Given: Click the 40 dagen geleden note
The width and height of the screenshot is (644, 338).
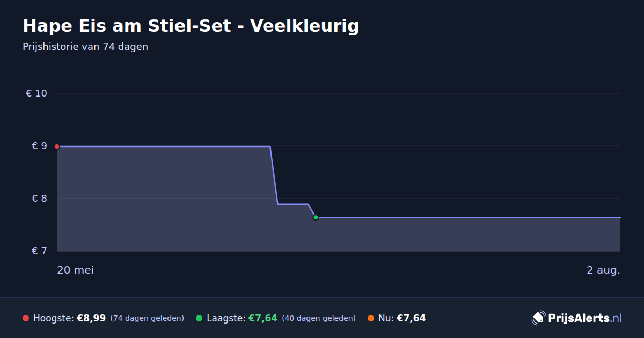Looking at the screenshot, I should (x=319, y=318).
